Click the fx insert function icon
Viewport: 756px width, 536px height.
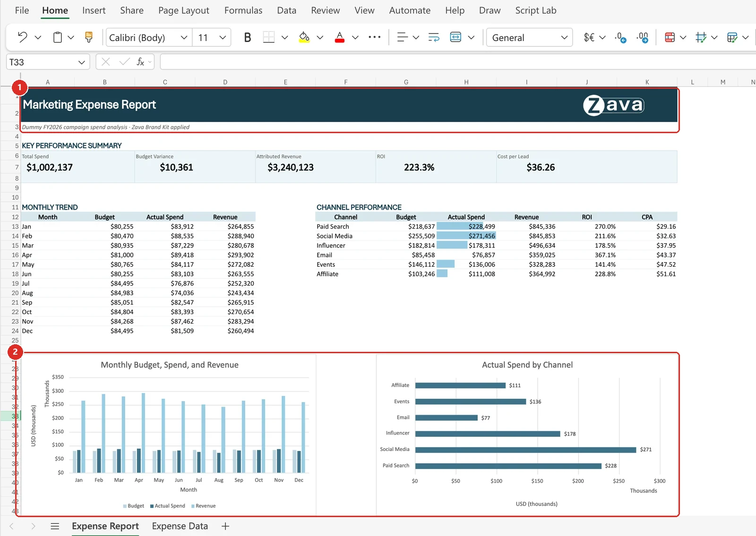click(x=140, y=62)
